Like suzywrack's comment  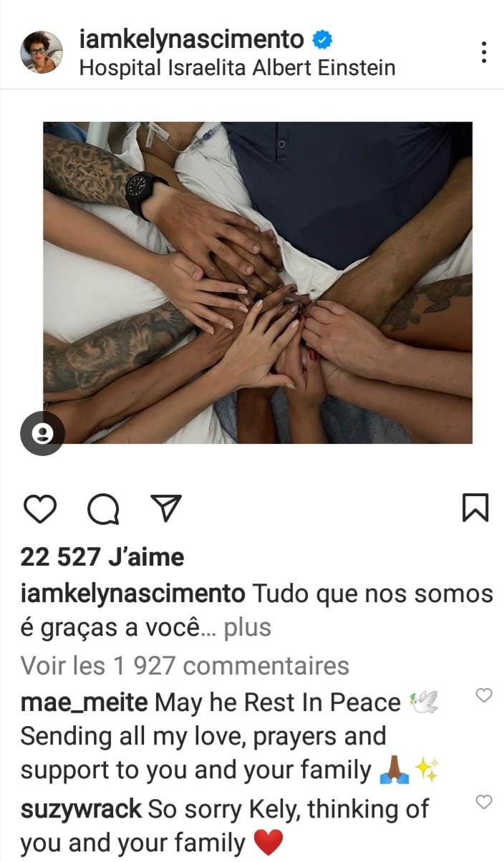click(x=485, y=801)
